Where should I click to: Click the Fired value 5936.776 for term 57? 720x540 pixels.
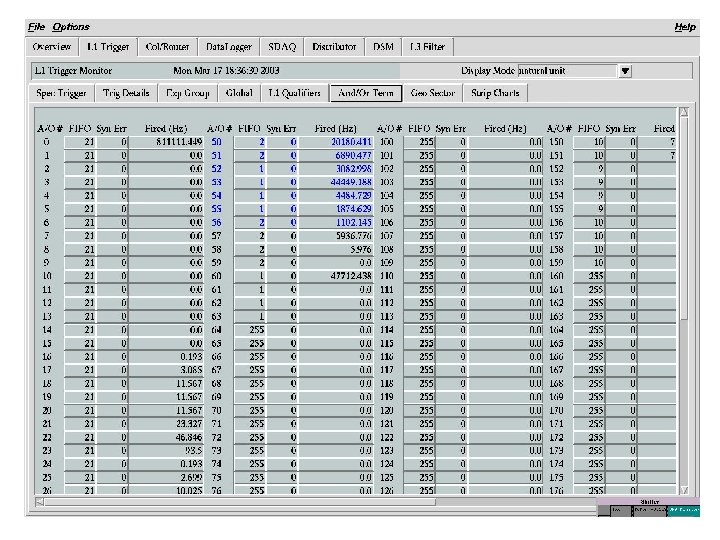click(336, 236)
